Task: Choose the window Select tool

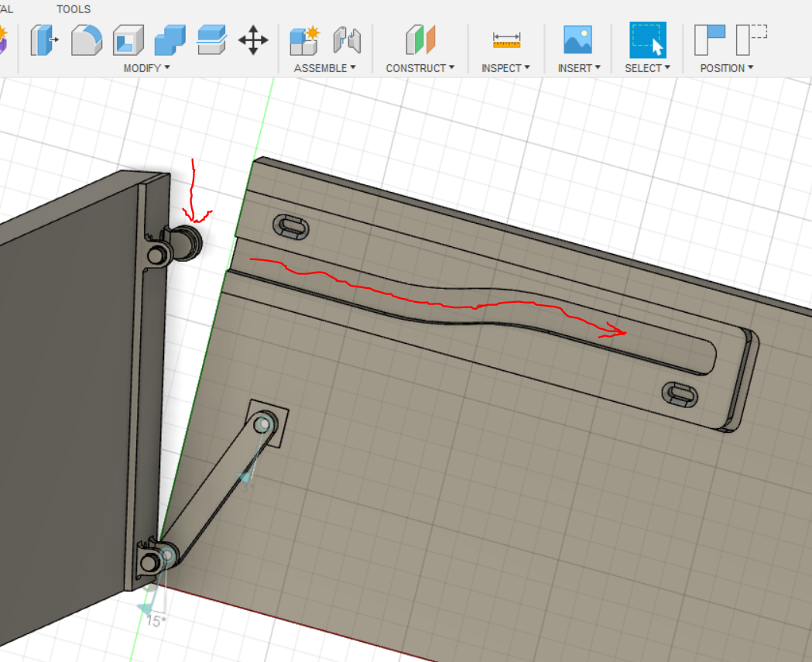Action: pyautogui.click(x=647, y=40)
